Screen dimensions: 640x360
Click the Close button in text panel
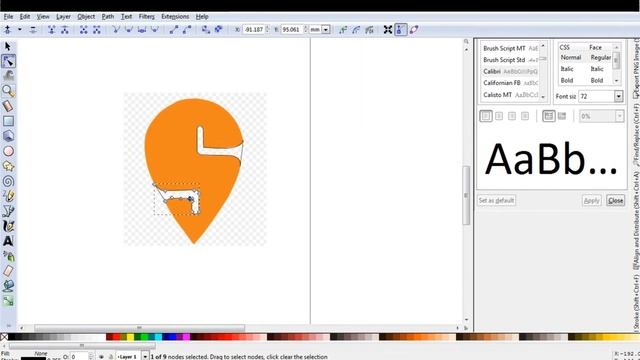click(616, 200)
